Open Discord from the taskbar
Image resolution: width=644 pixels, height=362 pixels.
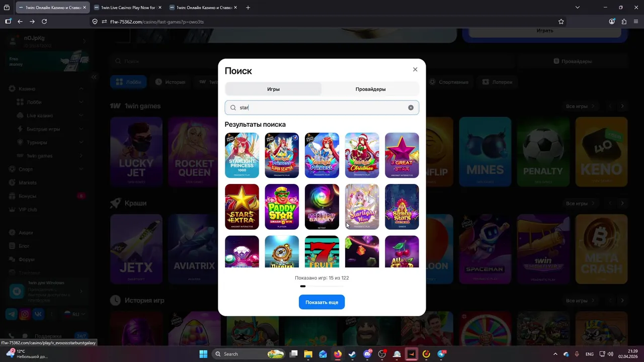[x=367, y=354]
